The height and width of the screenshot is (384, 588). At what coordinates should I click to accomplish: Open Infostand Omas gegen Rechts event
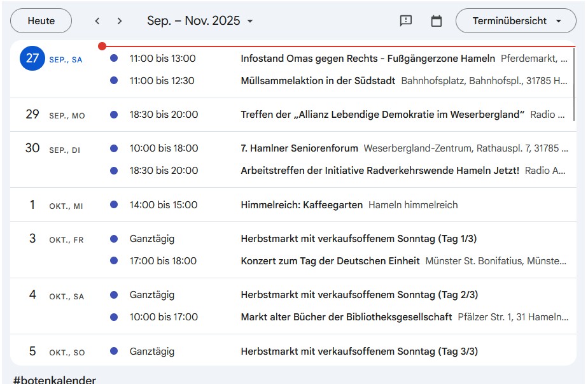coord(367,59)
